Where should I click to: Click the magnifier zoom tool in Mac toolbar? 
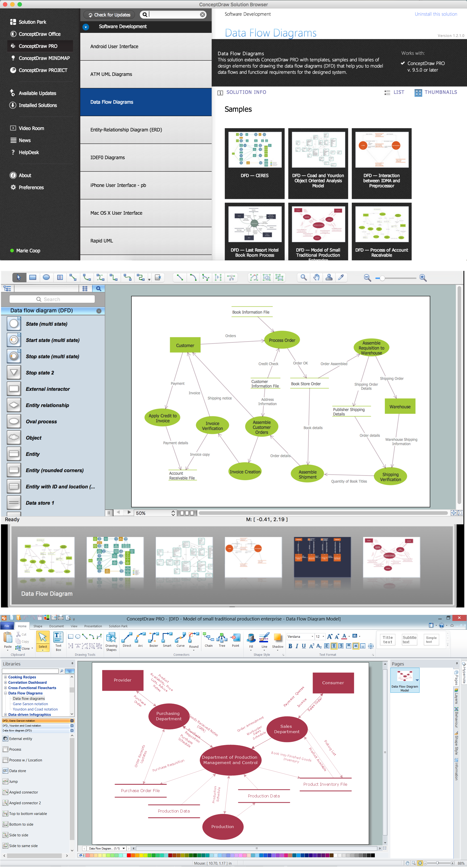(x=303, y=277)
